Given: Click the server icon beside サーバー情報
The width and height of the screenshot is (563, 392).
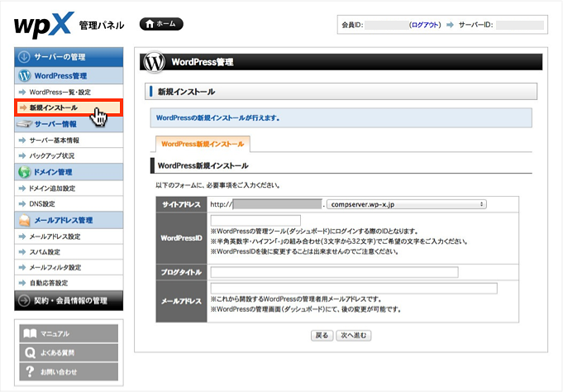Looking at the screenshot, I should 24,124.
